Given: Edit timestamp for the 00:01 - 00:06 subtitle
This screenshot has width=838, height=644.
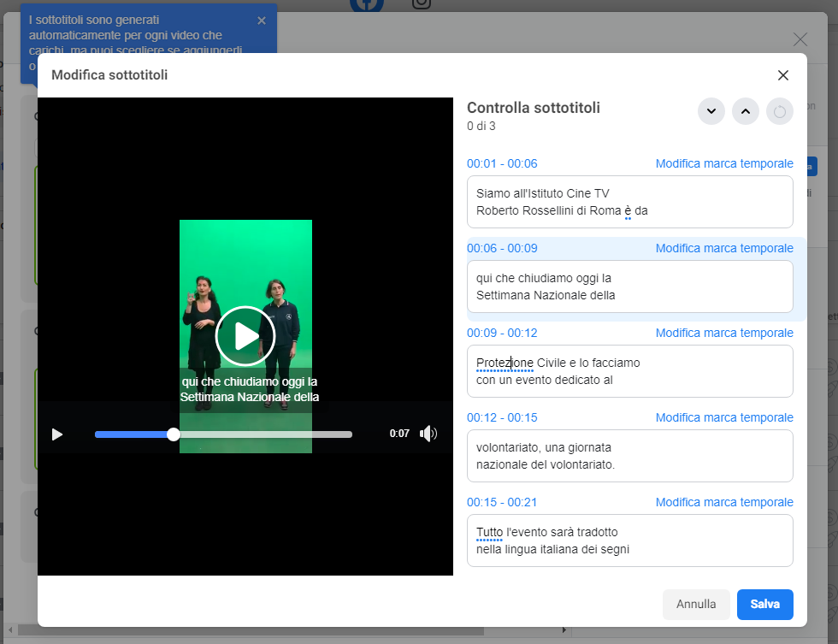Looking at the screenshot, I should point(724,163).
